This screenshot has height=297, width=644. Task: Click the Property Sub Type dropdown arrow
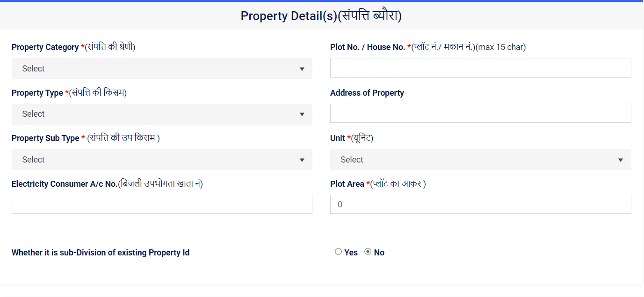pyautogui.click(x=302, y=159)
